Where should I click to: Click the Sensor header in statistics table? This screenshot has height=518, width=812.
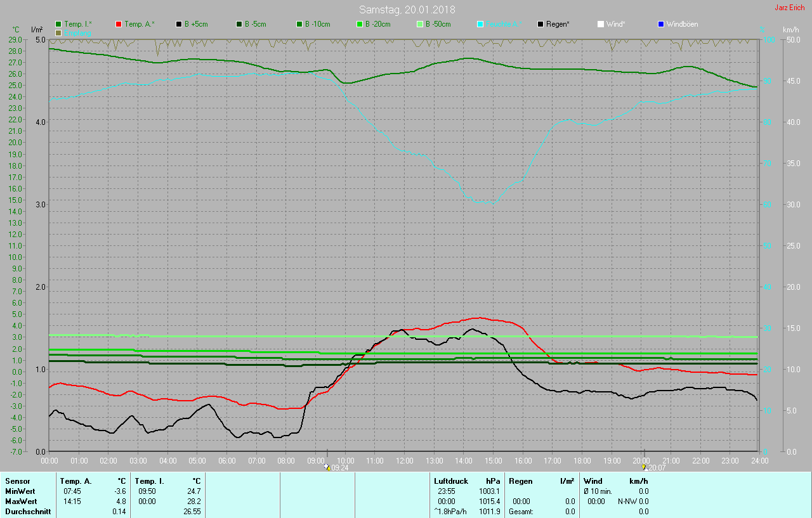click(x=18, y=481)
